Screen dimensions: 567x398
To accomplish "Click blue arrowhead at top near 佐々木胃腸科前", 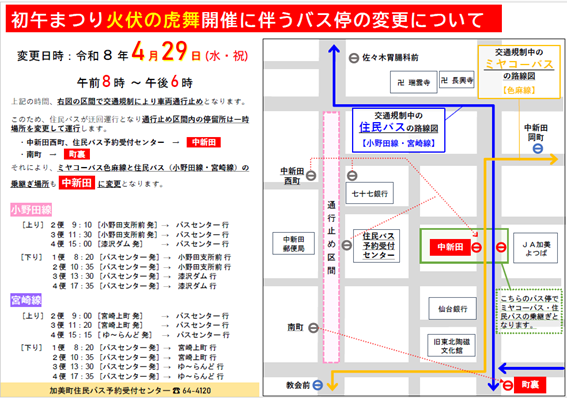I will (x=334, y=50).
